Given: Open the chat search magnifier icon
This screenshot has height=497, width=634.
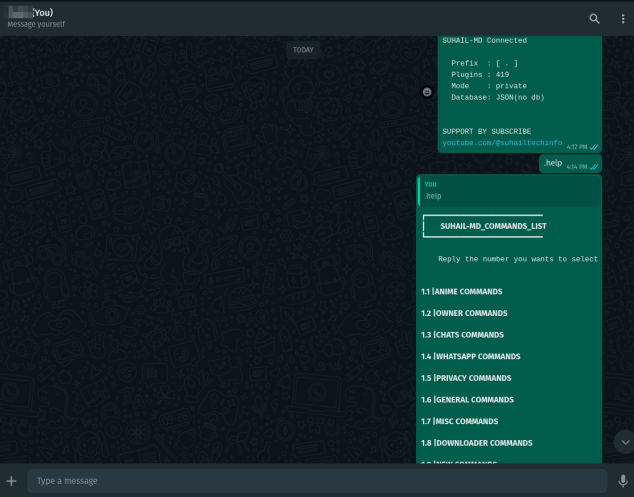Looking at the screenshot, I should pyautogui.click(x=594, y=19).
